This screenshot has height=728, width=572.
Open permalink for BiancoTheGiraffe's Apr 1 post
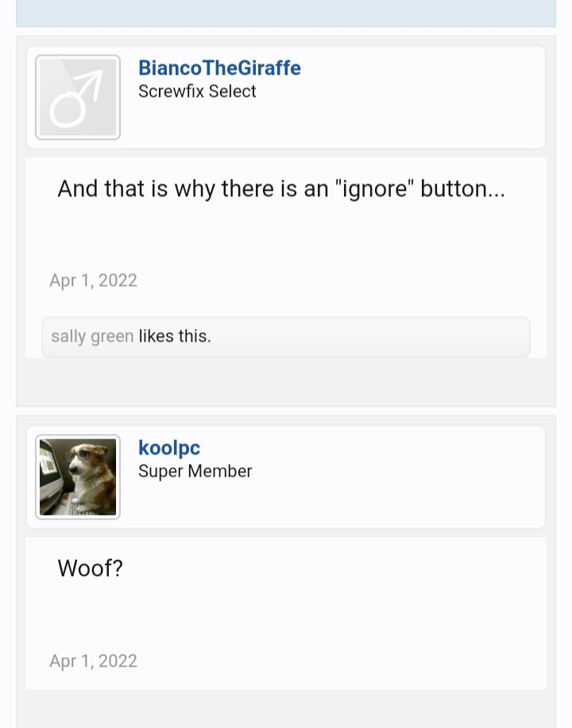click(93, 281)
